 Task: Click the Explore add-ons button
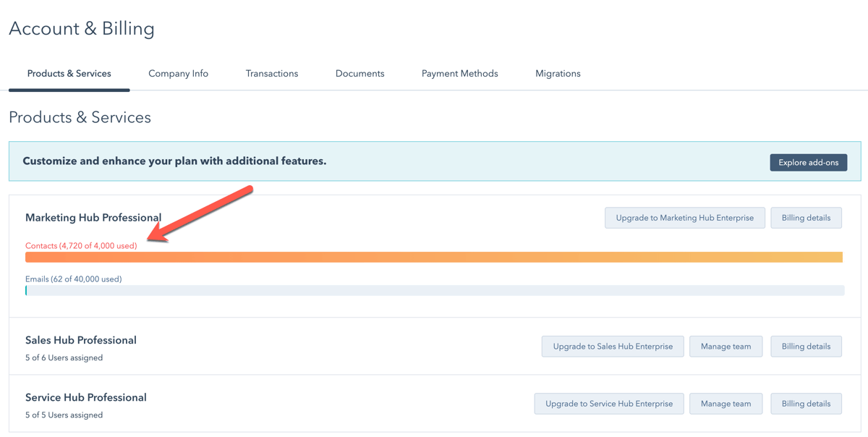808,162
